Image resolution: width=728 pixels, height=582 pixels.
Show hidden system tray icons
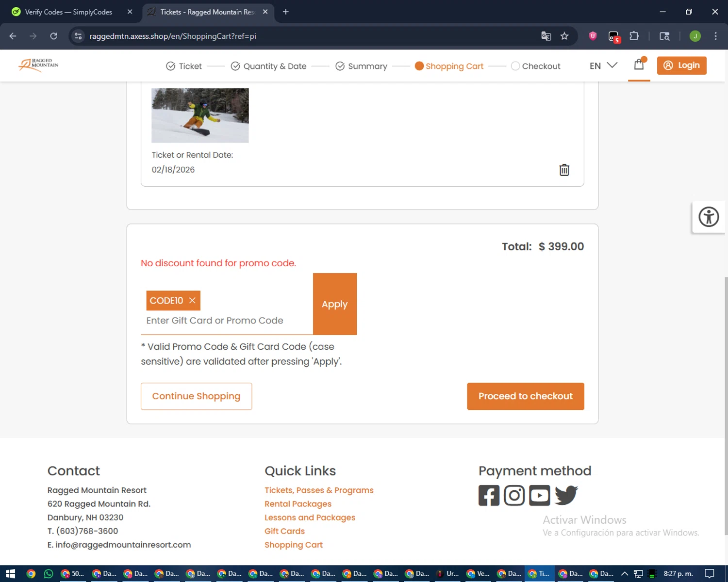tap(625, 574)
